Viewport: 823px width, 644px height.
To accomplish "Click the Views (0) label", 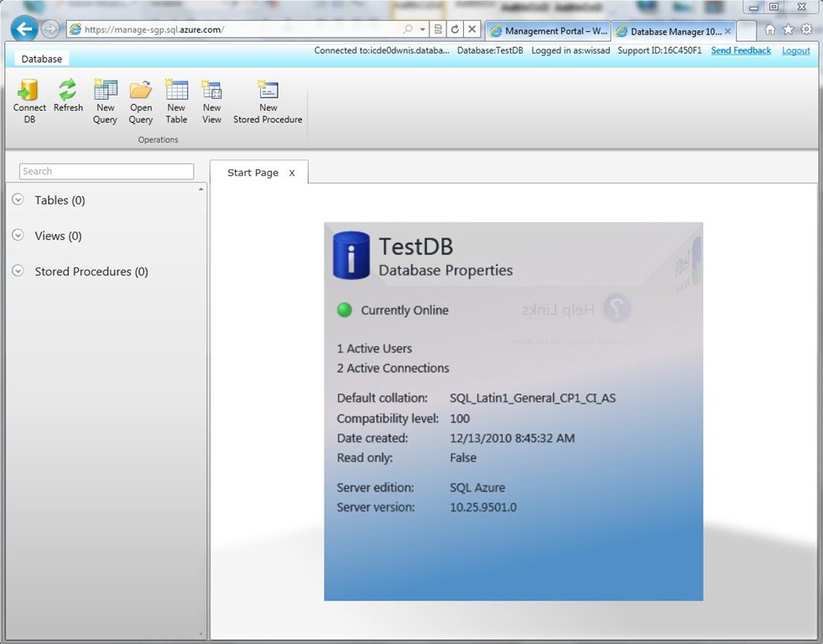I will pos(58,236).
